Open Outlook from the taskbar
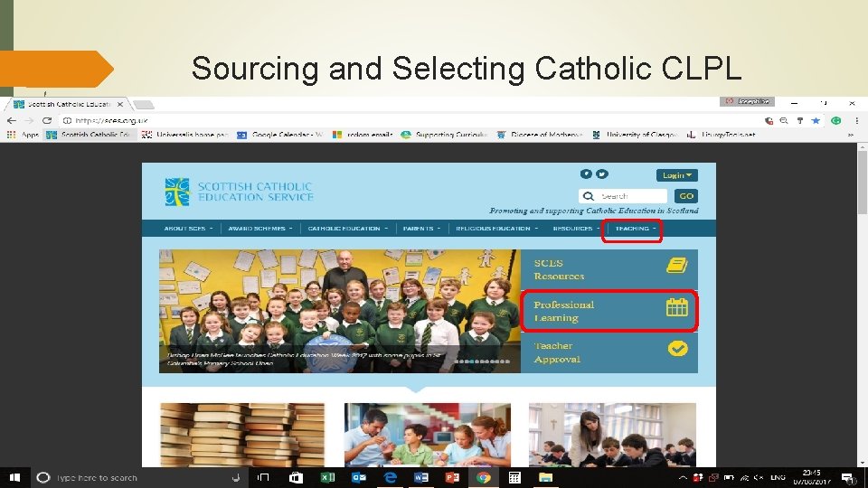This screenshot has height=488, width=868. [359, 477]
